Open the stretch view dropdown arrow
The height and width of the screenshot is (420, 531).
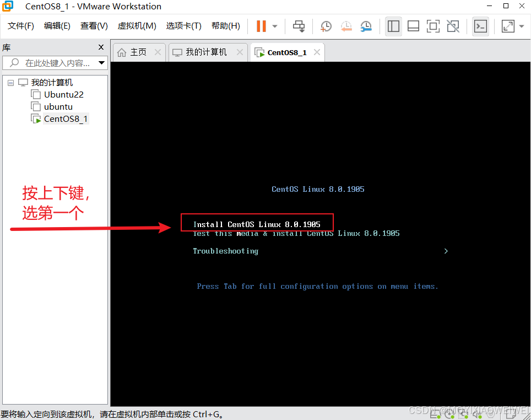(521, 26)
